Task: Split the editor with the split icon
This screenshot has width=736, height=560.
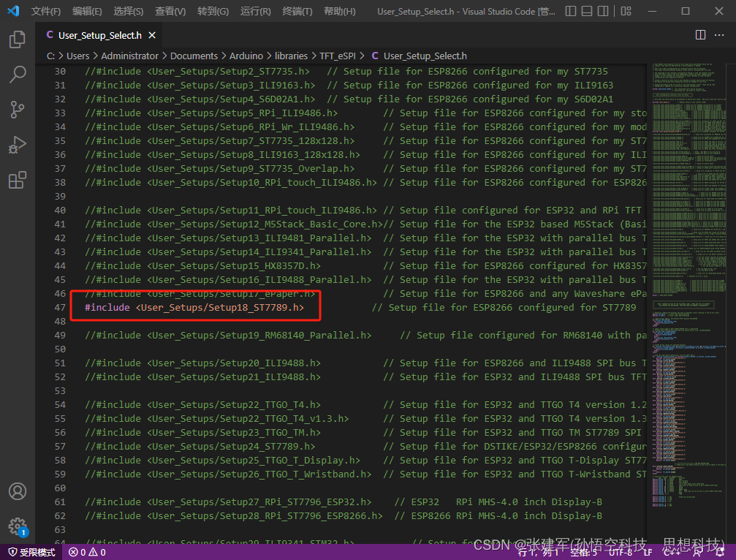Action: (700, 34)
